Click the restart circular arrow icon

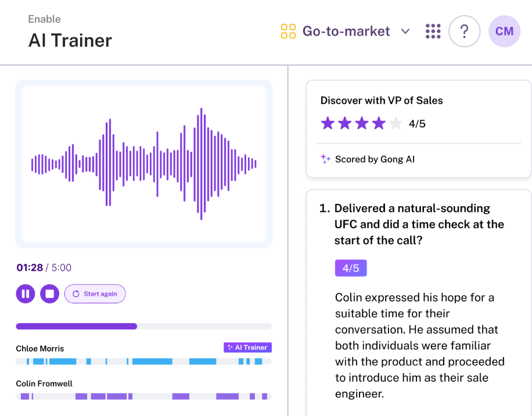[x=77, y=293]
